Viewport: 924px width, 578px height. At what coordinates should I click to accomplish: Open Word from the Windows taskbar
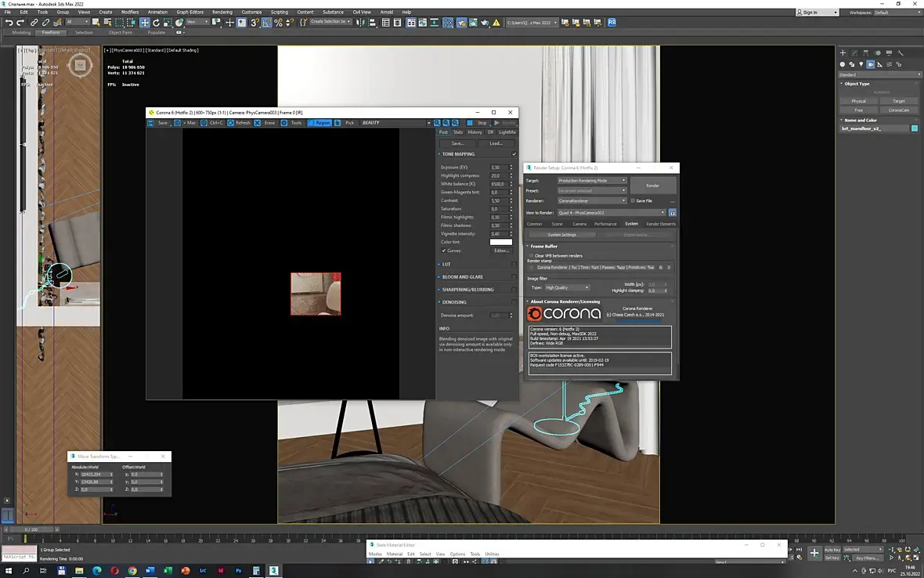click(x=150, y=571)
